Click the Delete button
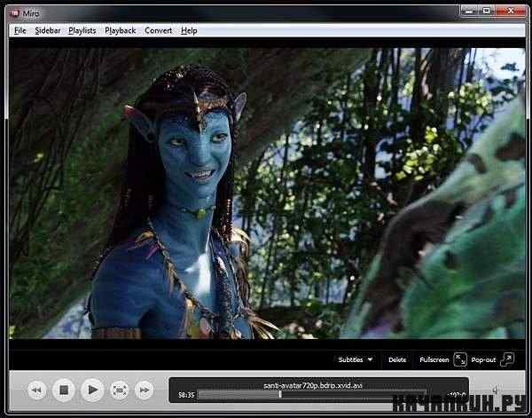The height and width of the screenshot is (418, 532). coord(397,359)
